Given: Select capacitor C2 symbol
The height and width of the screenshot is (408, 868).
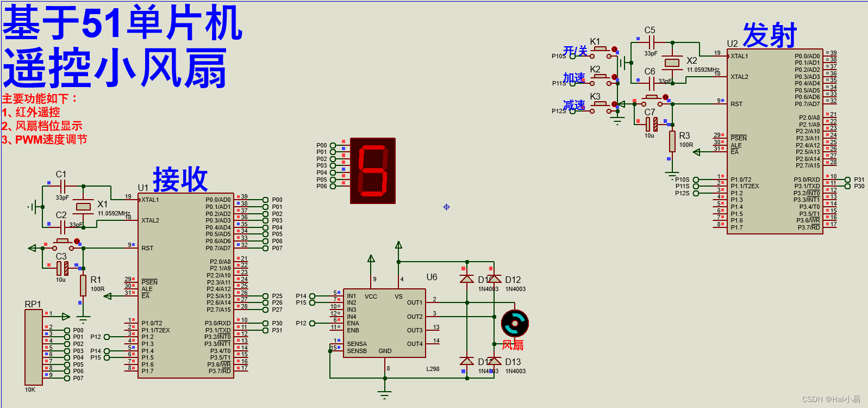Looking at the screenshot, I should [63, 227].
